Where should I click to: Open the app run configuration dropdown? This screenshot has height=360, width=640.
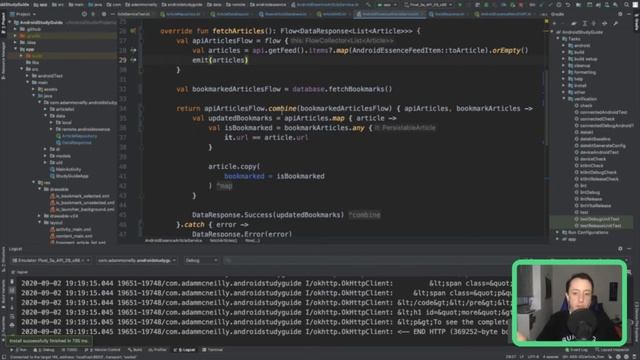(x=387, y=4)
